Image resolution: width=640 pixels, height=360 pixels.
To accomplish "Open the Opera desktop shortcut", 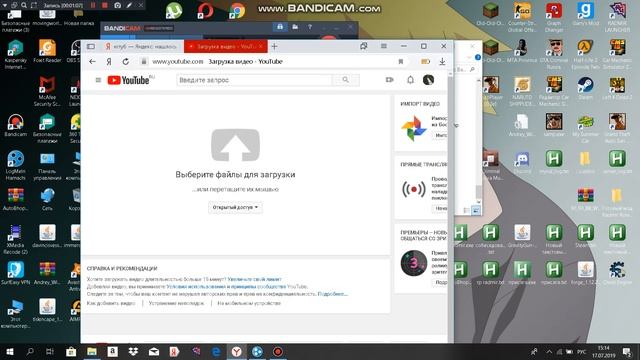I will click(x=205, y=11).
